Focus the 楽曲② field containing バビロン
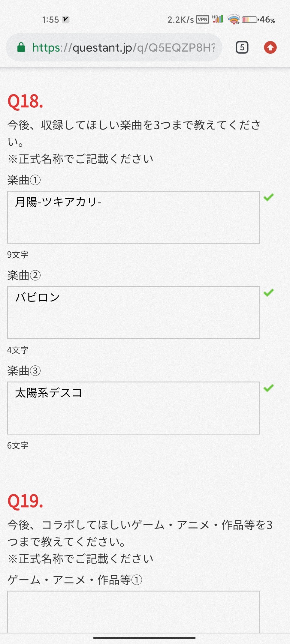 tap(134, 313)
